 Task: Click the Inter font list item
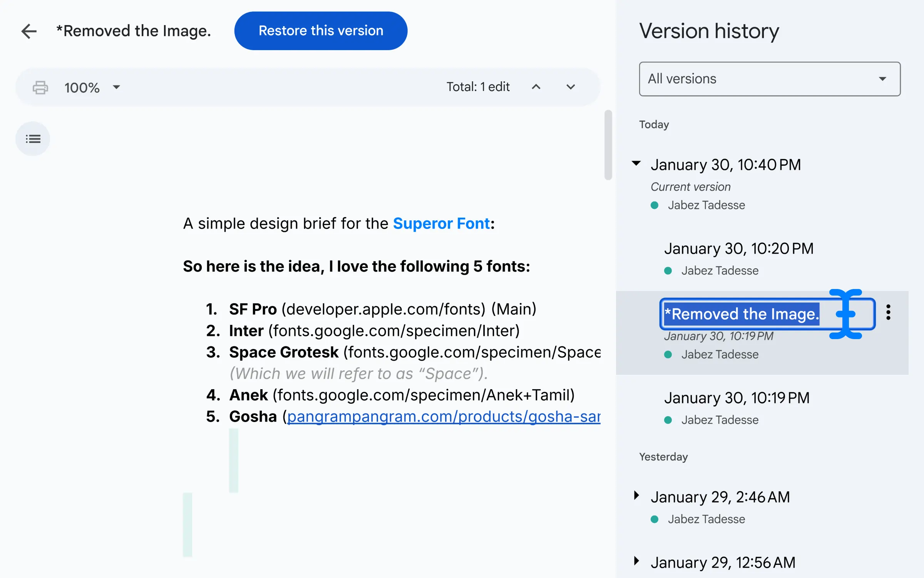374,331
